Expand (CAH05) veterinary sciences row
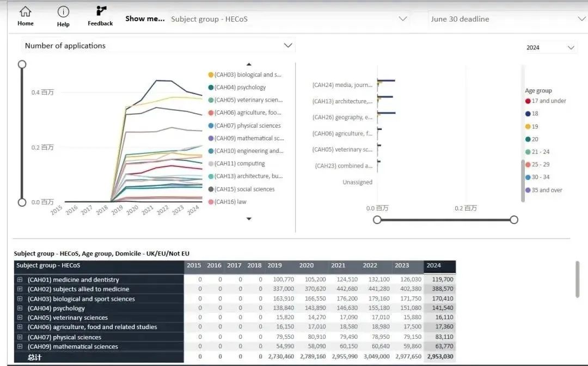The width and height of the screenshot is (588, 366). 20,317
